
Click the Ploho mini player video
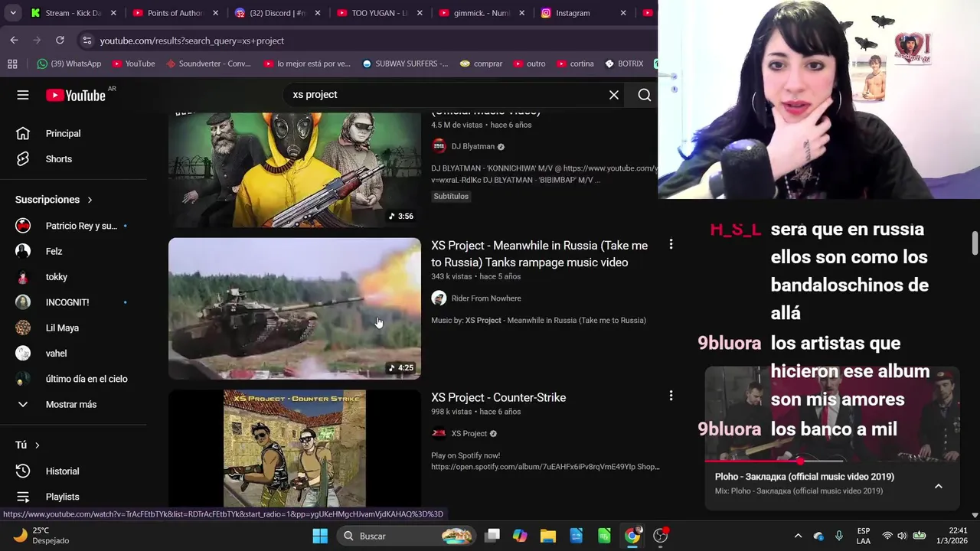(x=831, y=413)
